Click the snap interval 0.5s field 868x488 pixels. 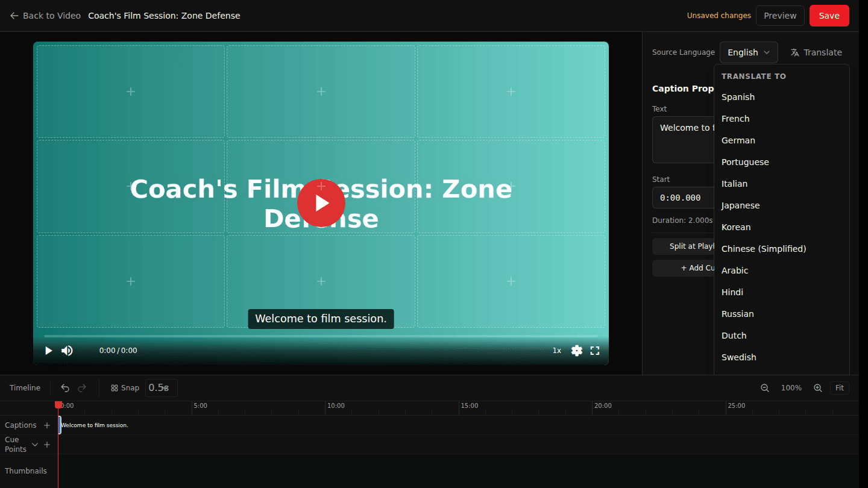pos(161,388)
